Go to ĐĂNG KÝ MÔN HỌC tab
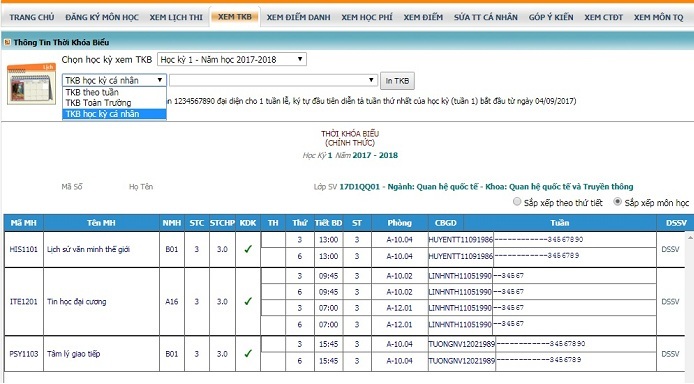This screenshot has width=694, height=384. pos(102,17)
